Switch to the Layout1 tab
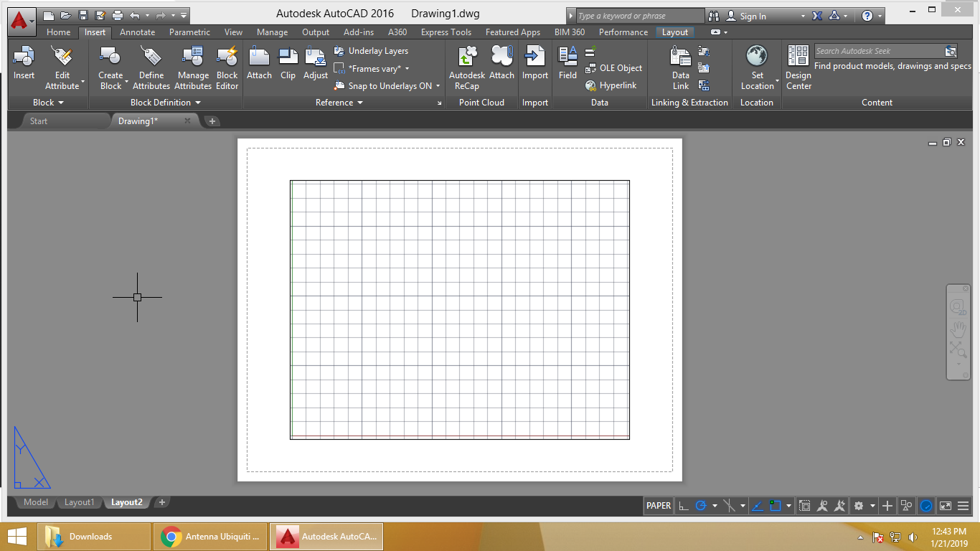Viewport: 980px width, 551px height. tap(79, 502)
